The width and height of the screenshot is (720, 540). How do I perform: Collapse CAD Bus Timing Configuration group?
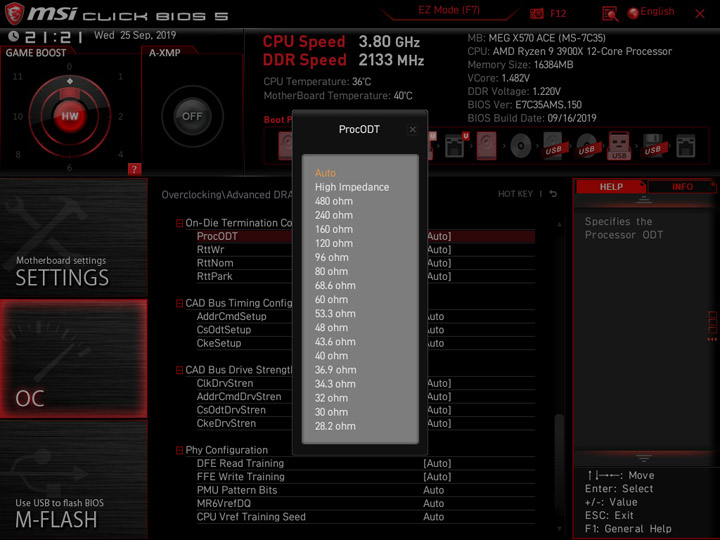tap(180, 304)
